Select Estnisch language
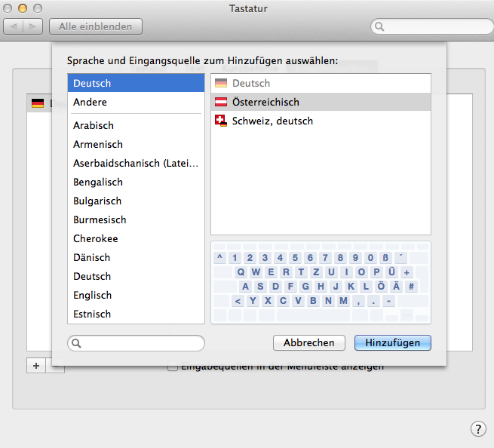 point(136,314)
